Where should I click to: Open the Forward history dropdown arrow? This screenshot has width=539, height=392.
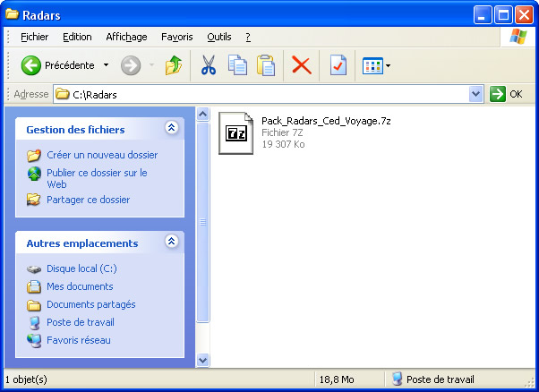point(151,65)
